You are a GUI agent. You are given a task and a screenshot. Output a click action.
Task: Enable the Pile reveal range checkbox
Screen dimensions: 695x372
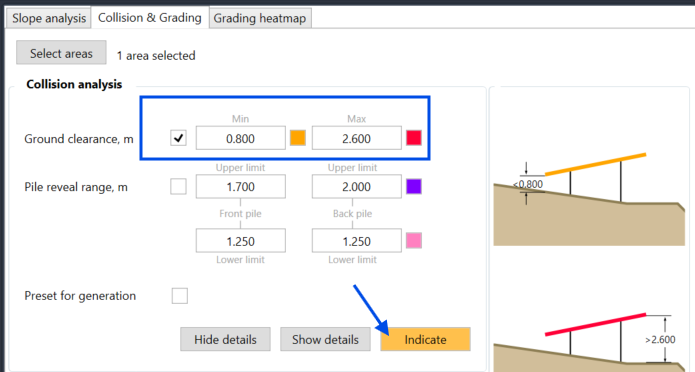coord(178,186)
